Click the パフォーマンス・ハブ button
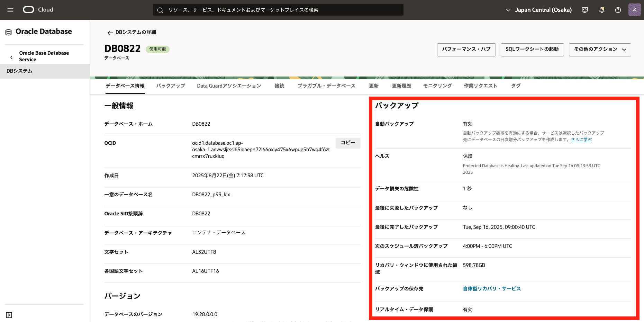 pyautogui.click(x=466, y=50)
